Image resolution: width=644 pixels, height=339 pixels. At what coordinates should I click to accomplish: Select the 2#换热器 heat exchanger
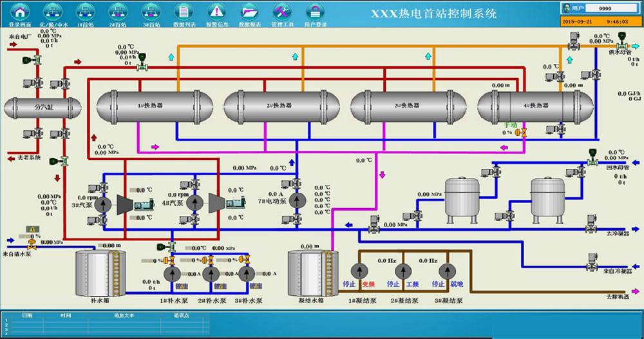click(282, 106)
